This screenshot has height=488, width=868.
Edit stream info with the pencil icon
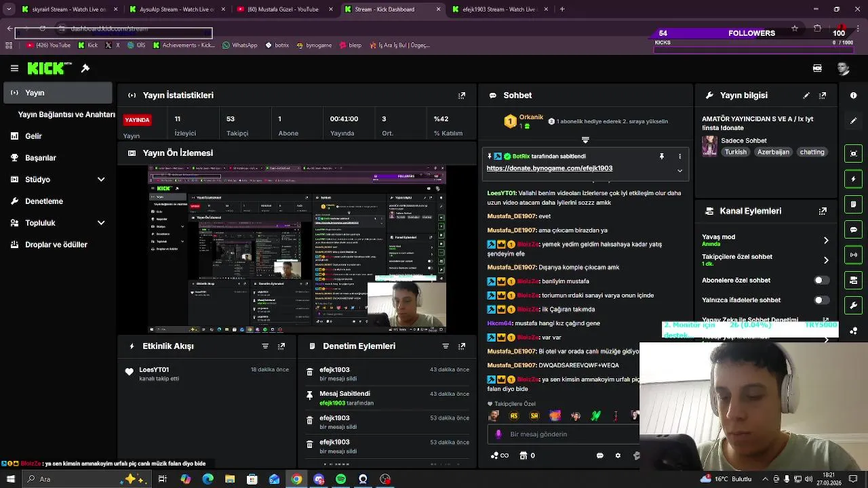(806, 96)
